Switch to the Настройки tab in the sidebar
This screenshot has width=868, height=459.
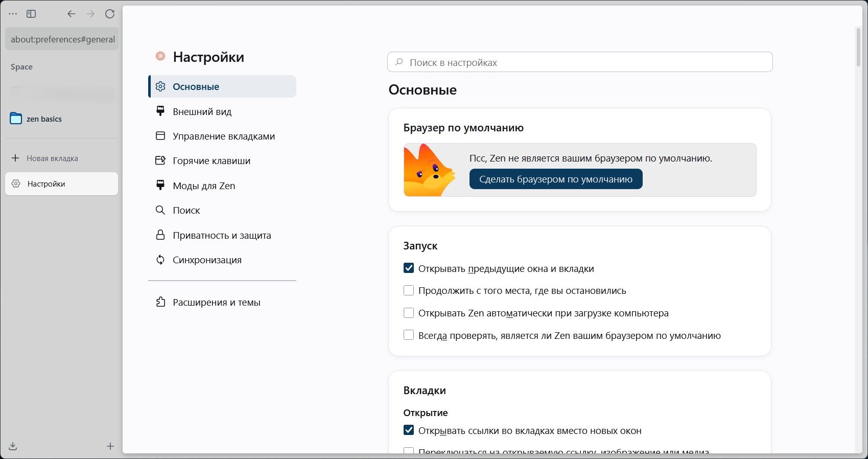pyautogui.click(x=62, y=184)
